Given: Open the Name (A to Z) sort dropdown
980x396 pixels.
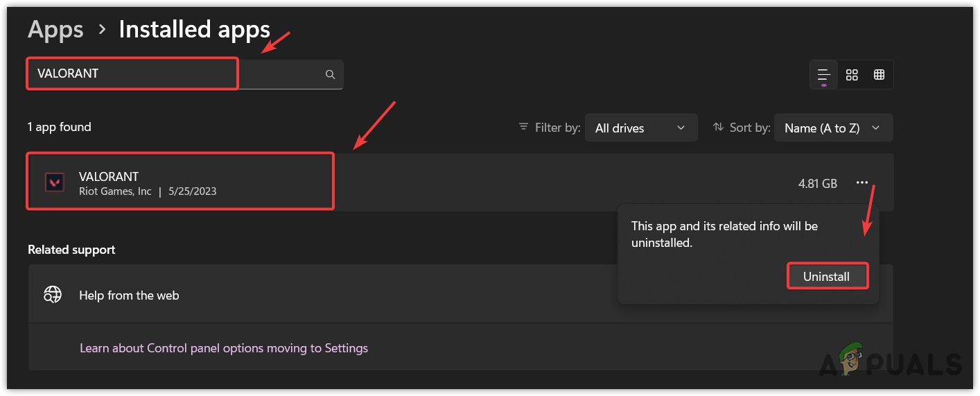Looking at the screenshot, I should point(832,128).
